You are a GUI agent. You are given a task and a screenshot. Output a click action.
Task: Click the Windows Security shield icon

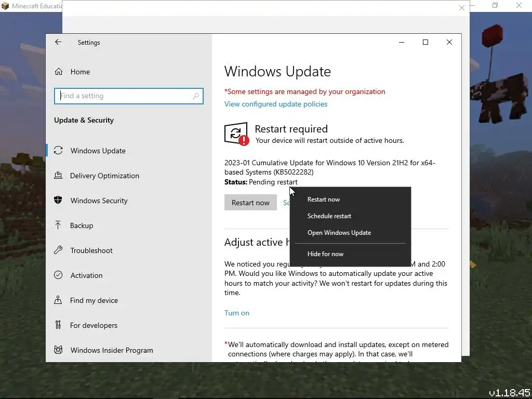pyautogui.click(x=58, y=200)
